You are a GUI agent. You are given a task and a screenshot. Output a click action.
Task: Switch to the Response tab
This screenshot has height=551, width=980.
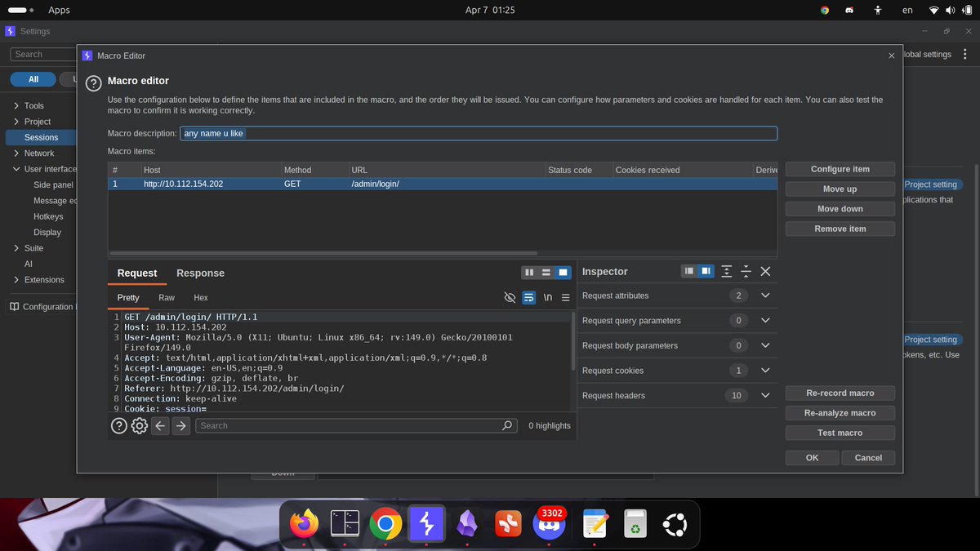click(200, 273)
